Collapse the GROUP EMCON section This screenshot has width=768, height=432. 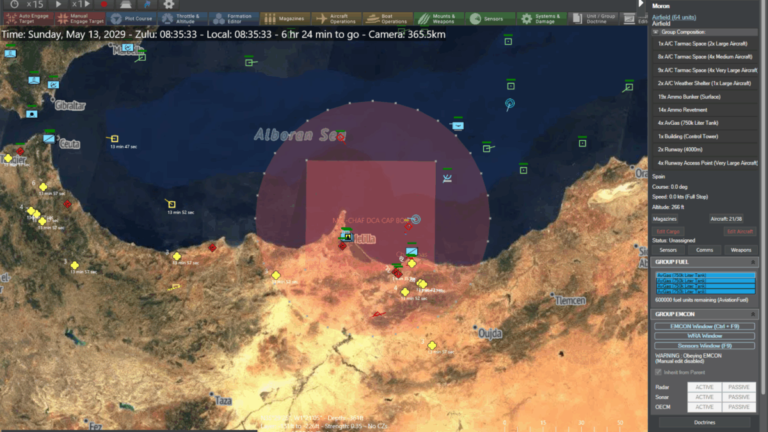point(753,314)
